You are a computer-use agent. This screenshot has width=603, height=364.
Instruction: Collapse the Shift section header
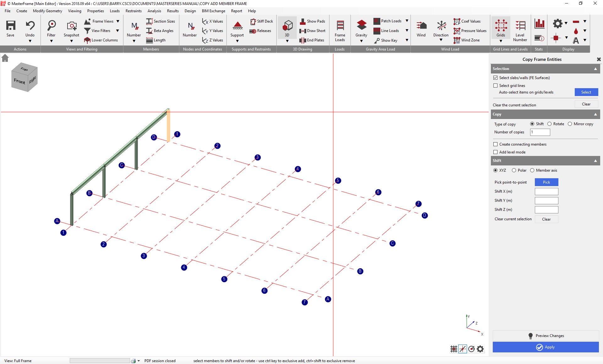pyautogui.click(x=595, y=161)
